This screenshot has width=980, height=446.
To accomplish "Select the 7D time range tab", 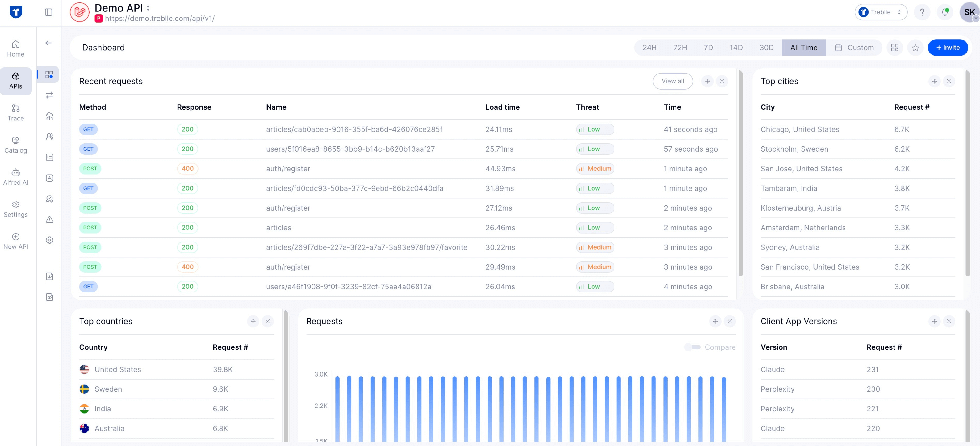I will [708, 48].
